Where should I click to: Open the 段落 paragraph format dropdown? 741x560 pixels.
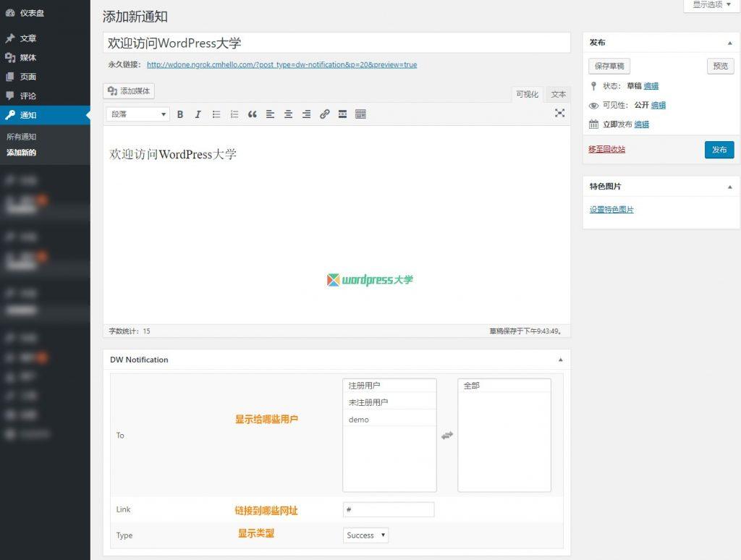(138, 114)
